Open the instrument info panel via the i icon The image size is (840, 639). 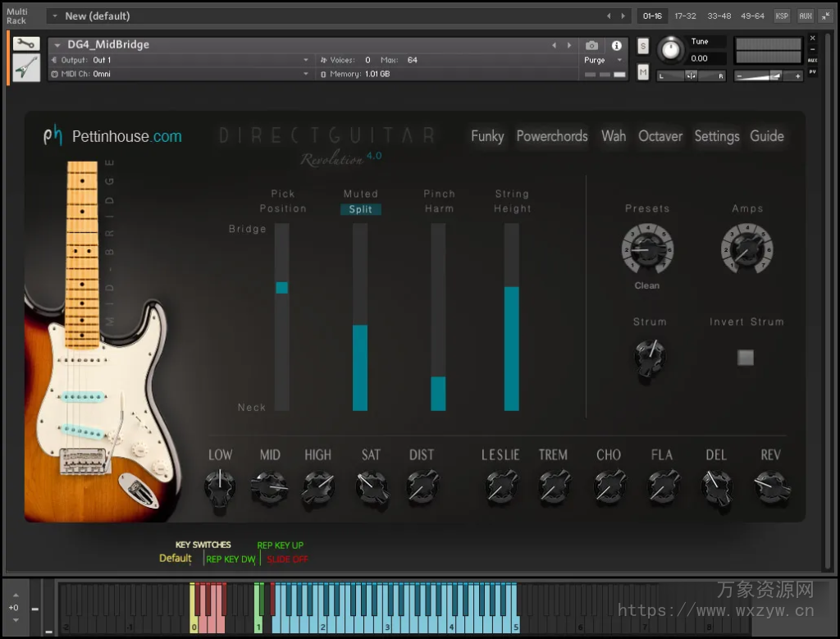point(615,46)
